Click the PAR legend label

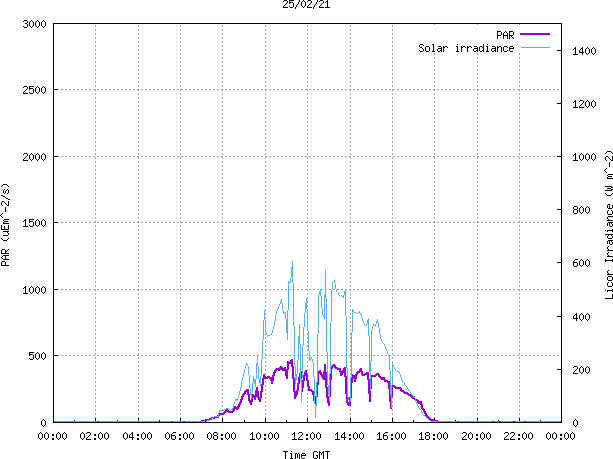(505, 35)
